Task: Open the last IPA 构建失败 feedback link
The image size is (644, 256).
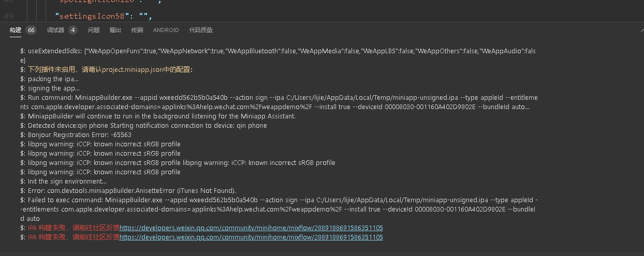Action: [251, 237]
